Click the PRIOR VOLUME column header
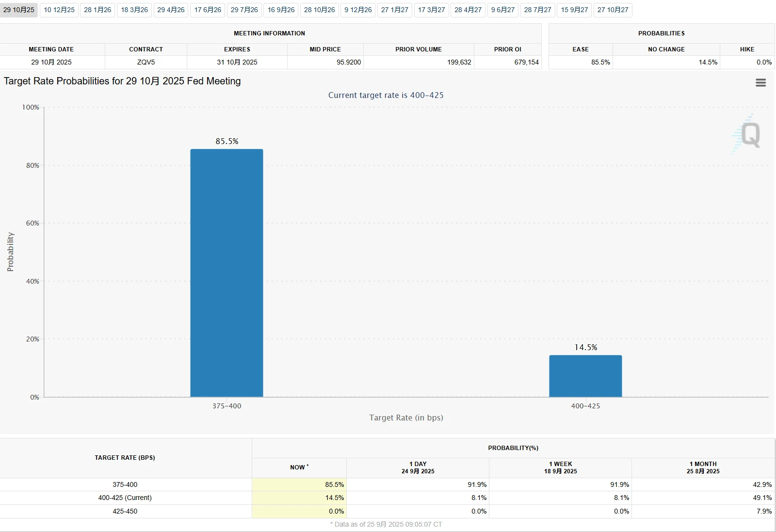 418,49
